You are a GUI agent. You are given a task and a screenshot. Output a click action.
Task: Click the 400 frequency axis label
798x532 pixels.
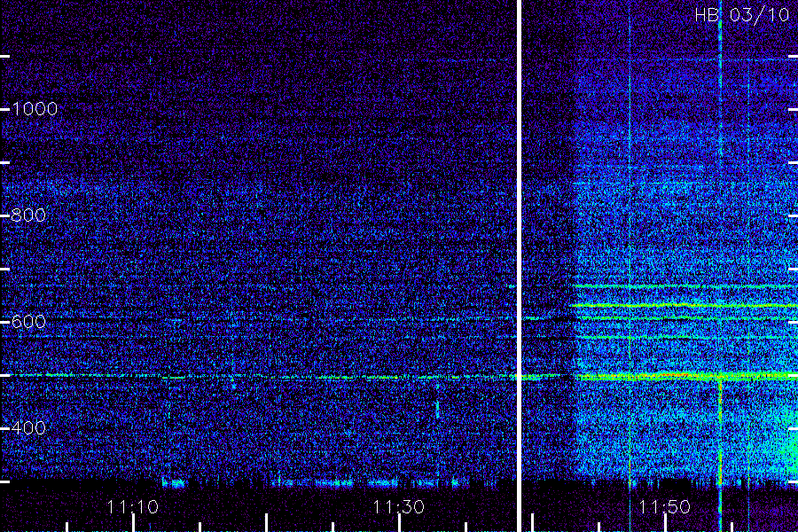pos(28,427)
